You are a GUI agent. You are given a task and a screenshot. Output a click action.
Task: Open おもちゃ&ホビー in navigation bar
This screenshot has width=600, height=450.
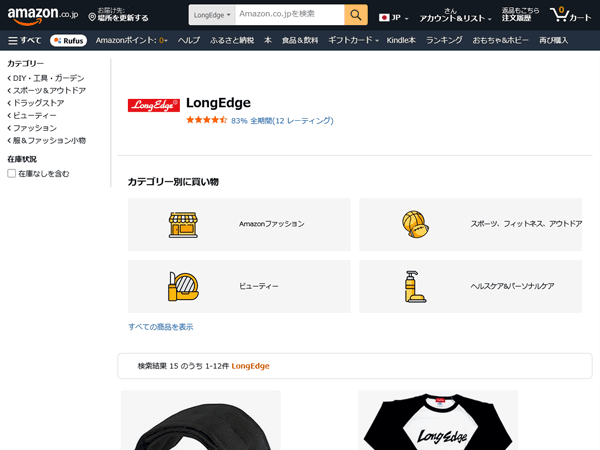click(501, 40)
